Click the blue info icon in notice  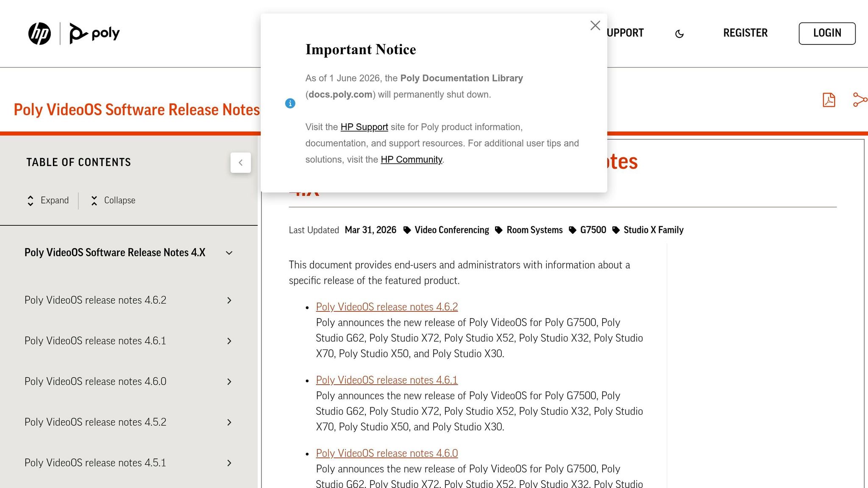click(290, 103)
